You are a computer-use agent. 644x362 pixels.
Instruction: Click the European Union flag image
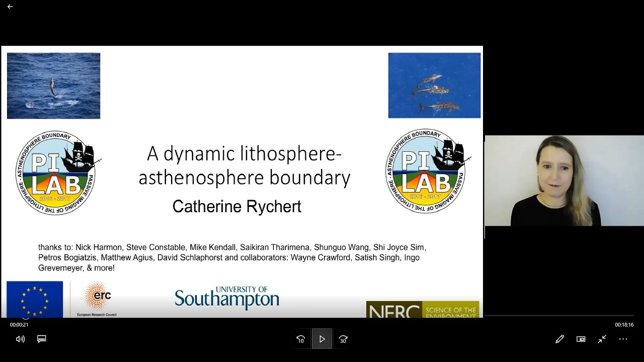coord(35,299)
